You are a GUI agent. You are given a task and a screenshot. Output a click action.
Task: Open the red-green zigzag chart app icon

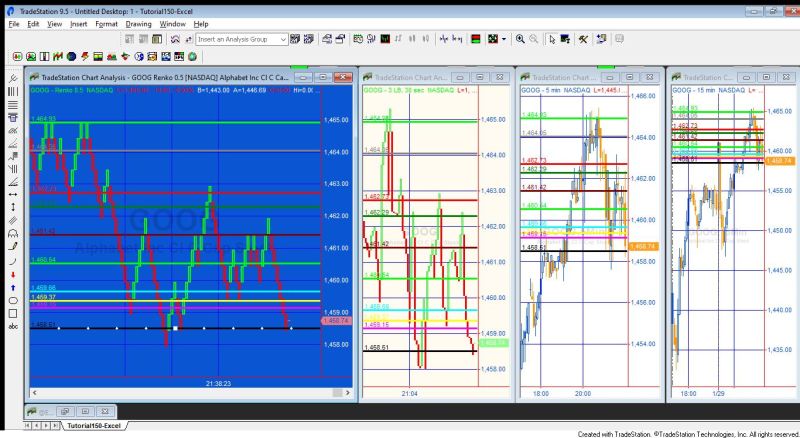[x=58, y=56]
